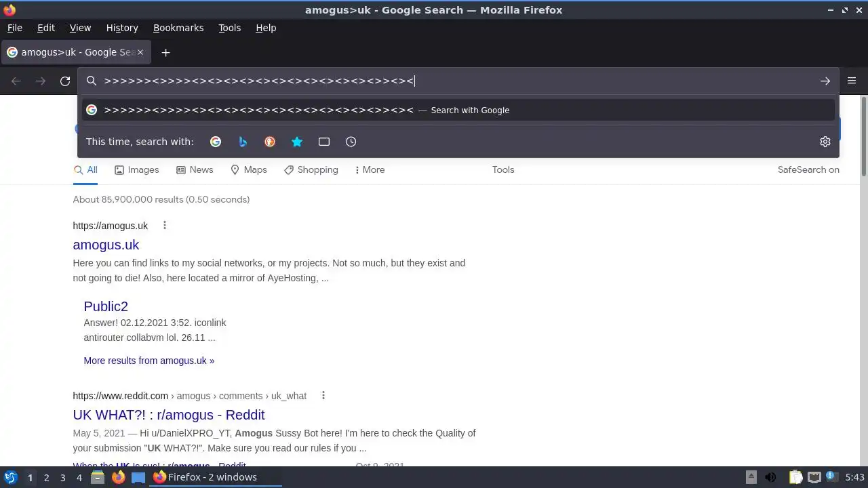Open the Help menu
This screenshot has height=488, width=868.
(x=266, y=28)
